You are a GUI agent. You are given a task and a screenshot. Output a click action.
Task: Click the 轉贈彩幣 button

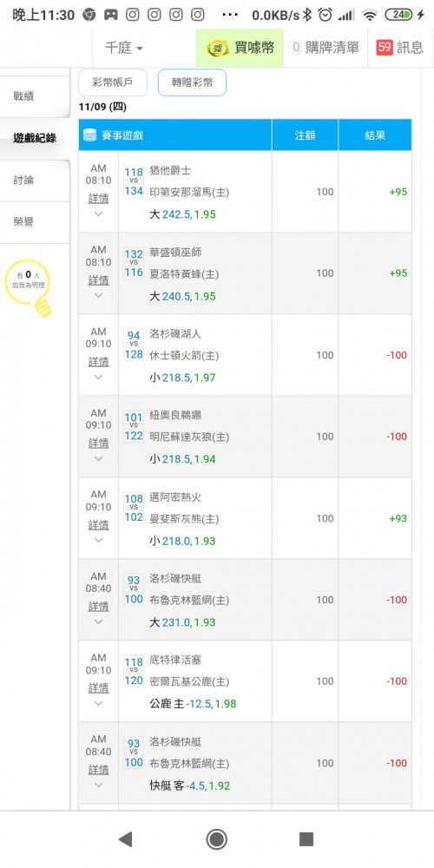192,83
